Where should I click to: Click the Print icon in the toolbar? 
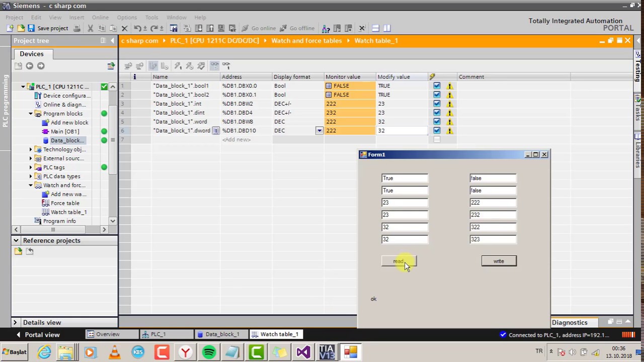click(x=76, y=28)
